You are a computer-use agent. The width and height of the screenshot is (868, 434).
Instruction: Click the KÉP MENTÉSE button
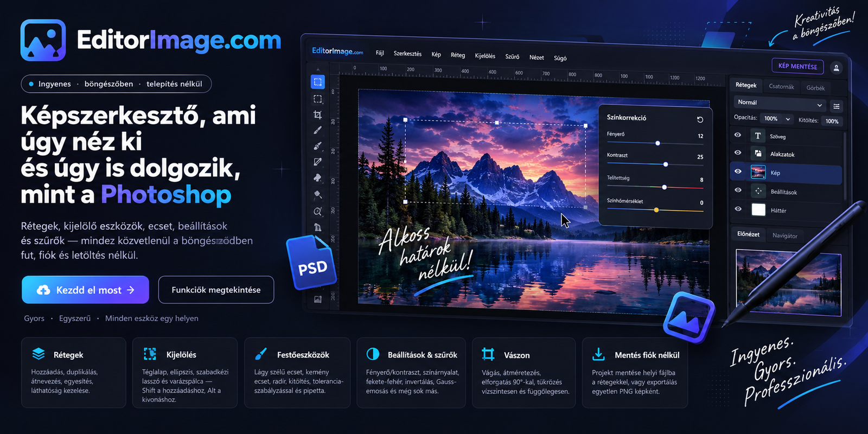point(797,66)
